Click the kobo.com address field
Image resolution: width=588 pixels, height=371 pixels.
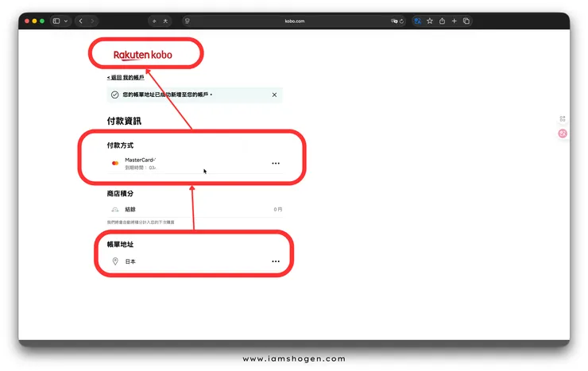[294, 21]
